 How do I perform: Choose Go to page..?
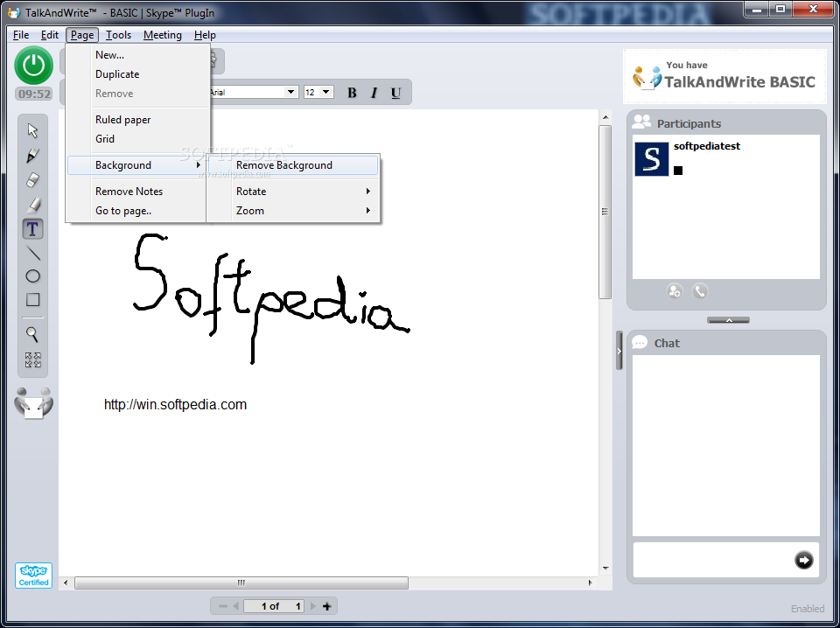click(136, 211)
